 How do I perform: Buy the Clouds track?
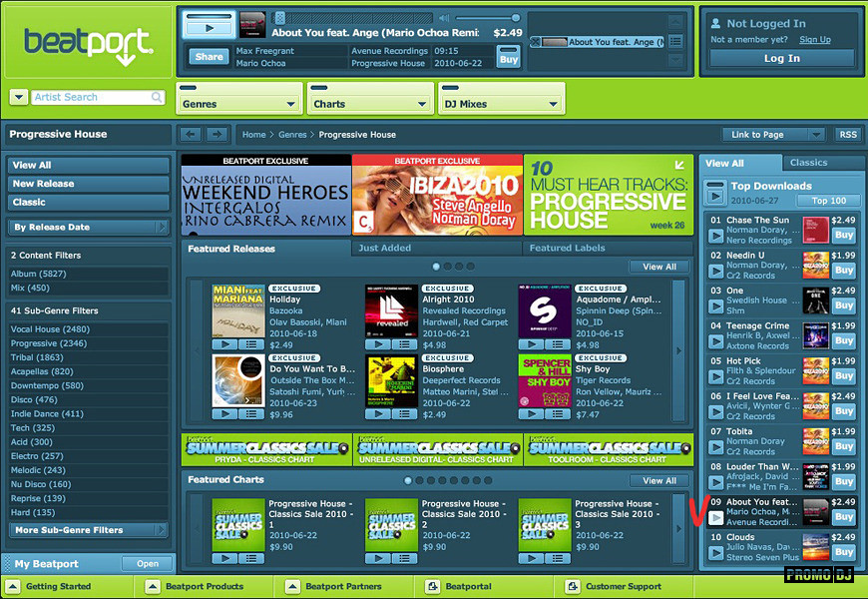[x=844, y=551]
